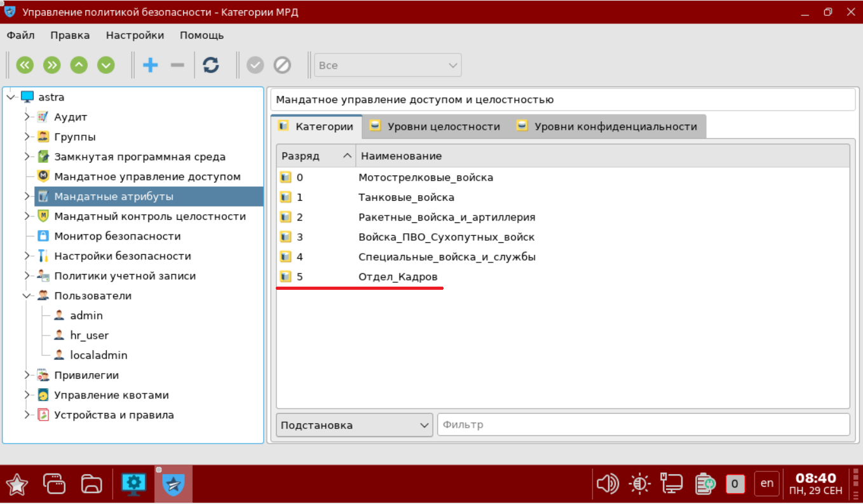
Task: Select the hr_user account in tree
Action: [89, 336]
